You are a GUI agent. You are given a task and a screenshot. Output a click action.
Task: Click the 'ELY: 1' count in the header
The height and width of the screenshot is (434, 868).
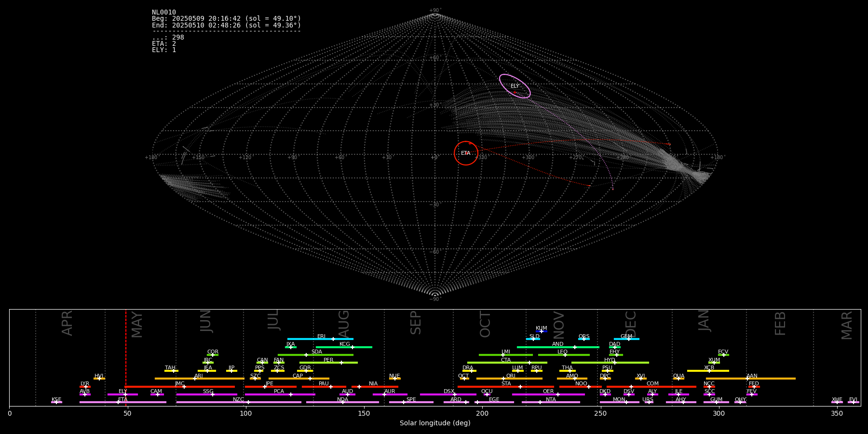pos(164,50)
